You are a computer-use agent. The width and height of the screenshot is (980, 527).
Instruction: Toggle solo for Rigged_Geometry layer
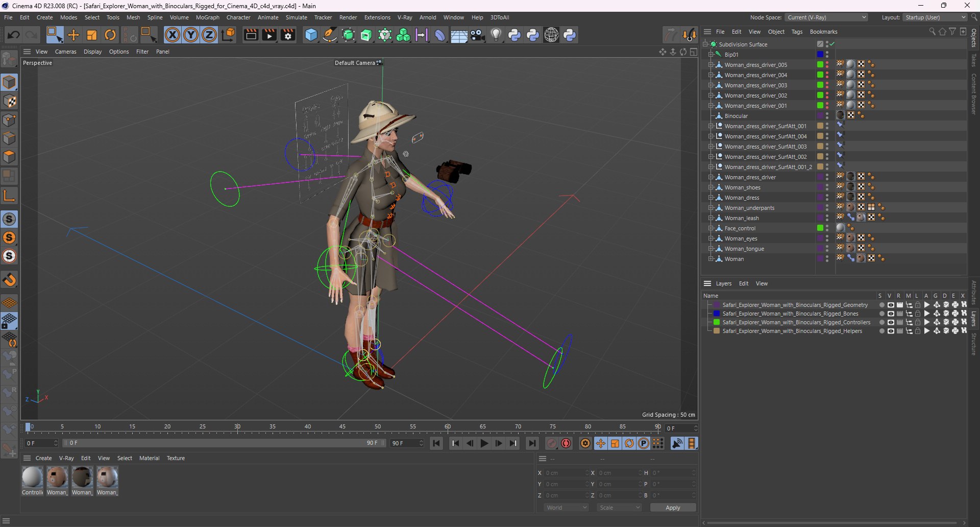click(881, 305)
